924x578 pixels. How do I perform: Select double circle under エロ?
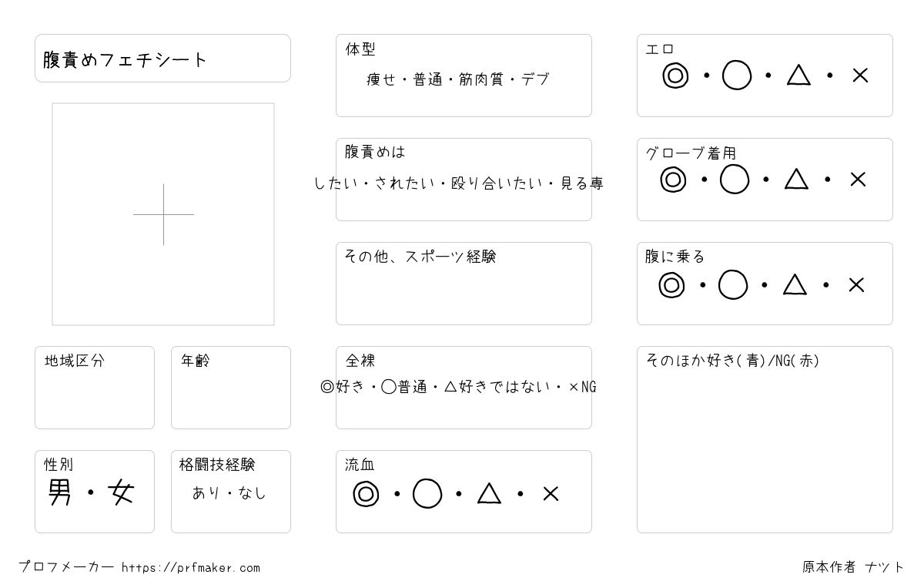tap(675, 76)
